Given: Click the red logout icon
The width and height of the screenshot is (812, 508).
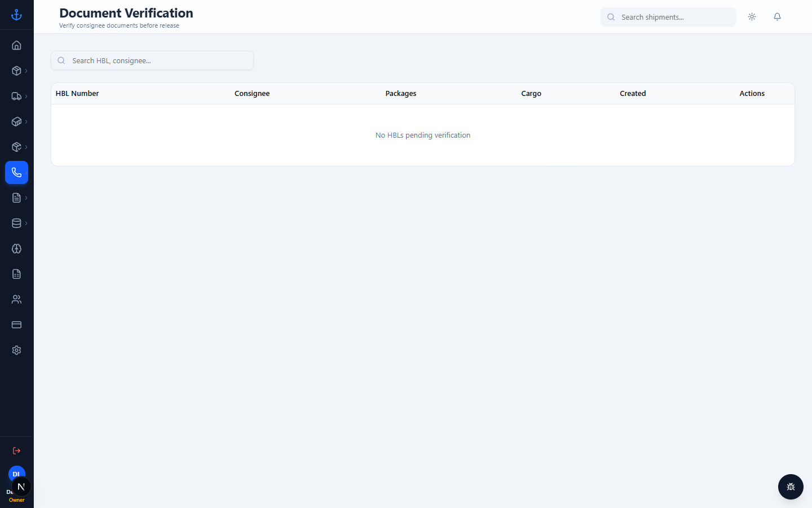Looking at the screenshot, I should [16, 450].
